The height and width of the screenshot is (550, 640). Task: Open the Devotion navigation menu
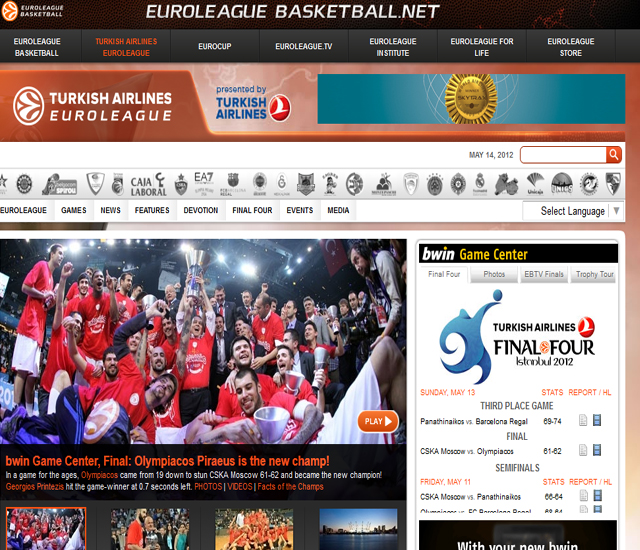tap(200, 211)
